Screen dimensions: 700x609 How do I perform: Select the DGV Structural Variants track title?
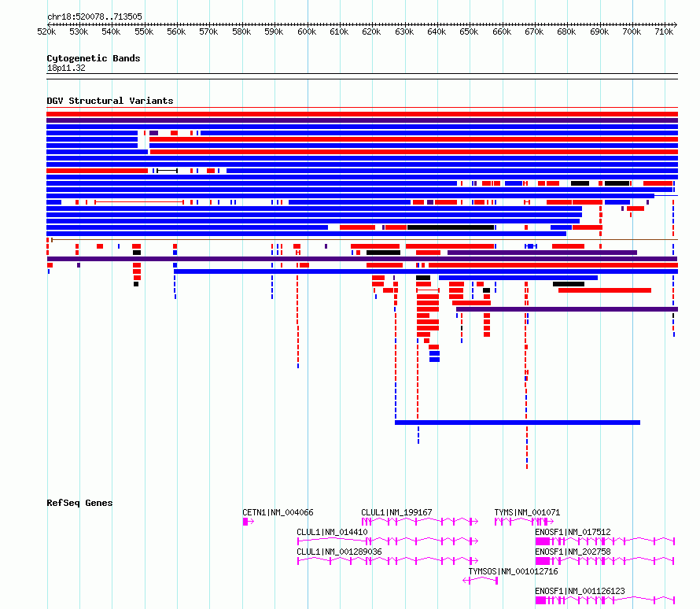click(x=110, y=101)
